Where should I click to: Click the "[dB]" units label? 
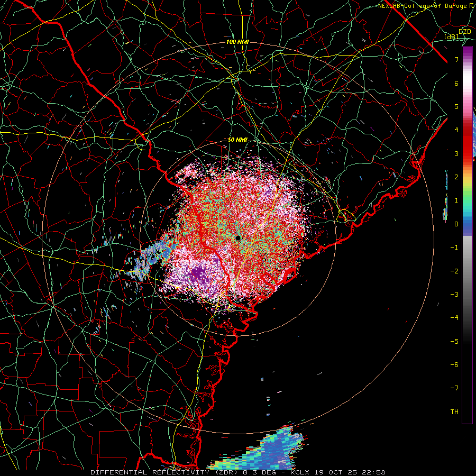(452, 36)
